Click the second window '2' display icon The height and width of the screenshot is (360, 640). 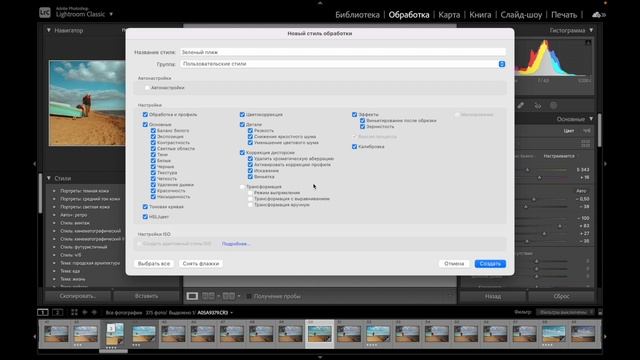pos(58,312)
